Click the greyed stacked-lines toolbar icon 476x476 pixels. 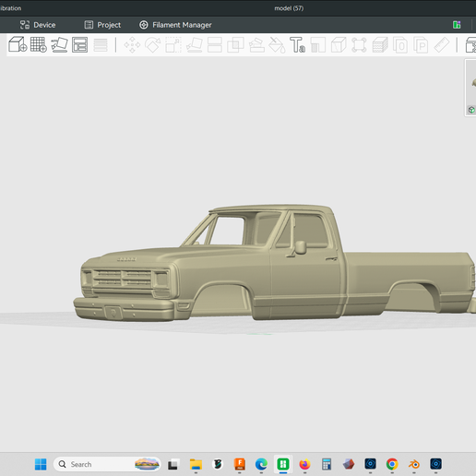pyautogui.click(x=101, y=45)
